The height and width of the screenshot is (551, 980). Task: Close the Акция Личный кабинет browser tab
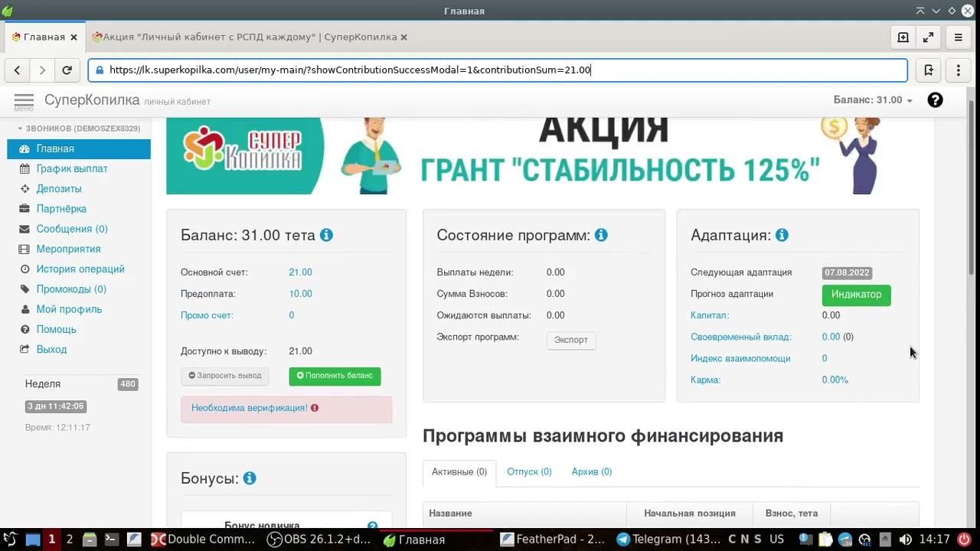click(x=403, y=37)
